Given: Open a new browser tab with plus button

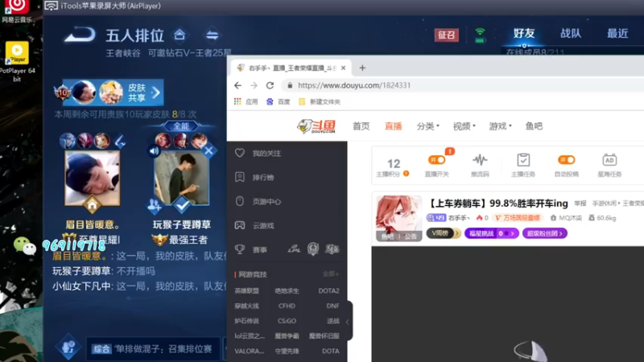Looking at the screenshot, I should tap(362, 68).
